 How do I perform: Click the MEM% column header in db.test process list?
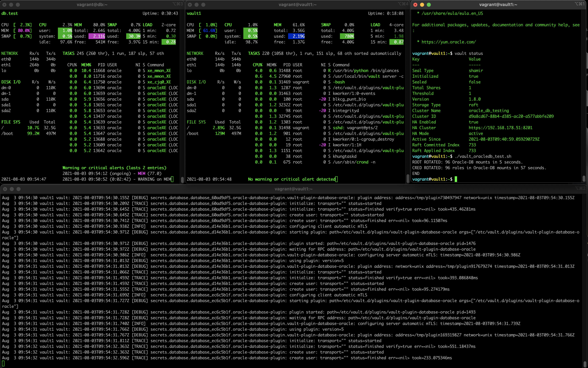point(86,65)
